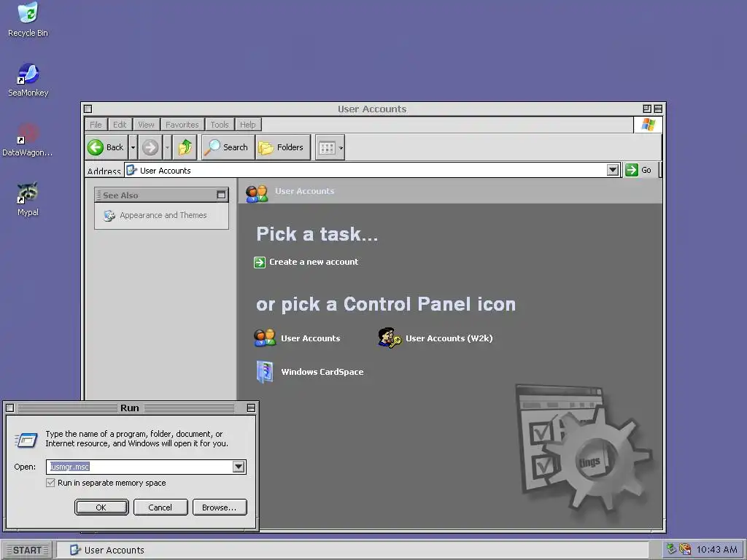Open Appearance and Themes link
The height and width of the screenshot is (560, 747).
pos(163,215)
